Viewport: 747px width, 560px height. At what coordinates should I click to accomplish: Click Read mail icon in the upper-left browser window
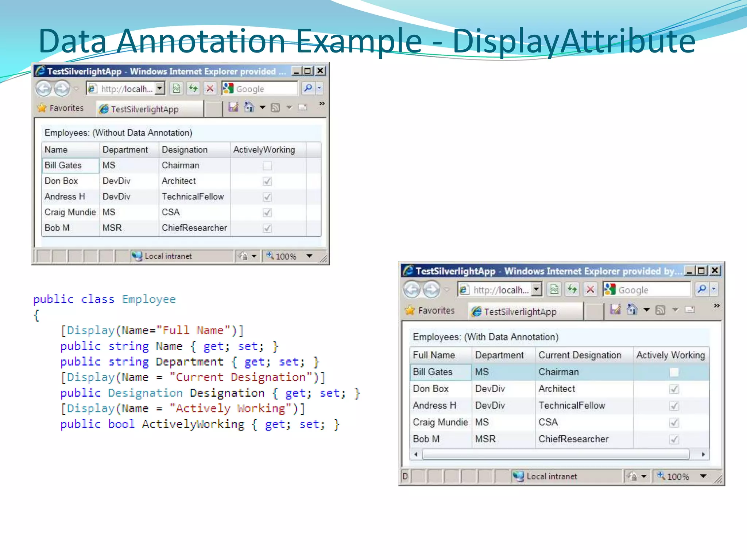tap(303, 107)
